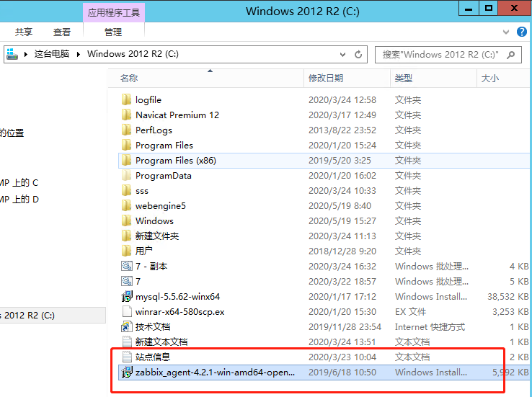Select folder name Navicat Premium 12

pyautogui.click(x=177, y=115)
